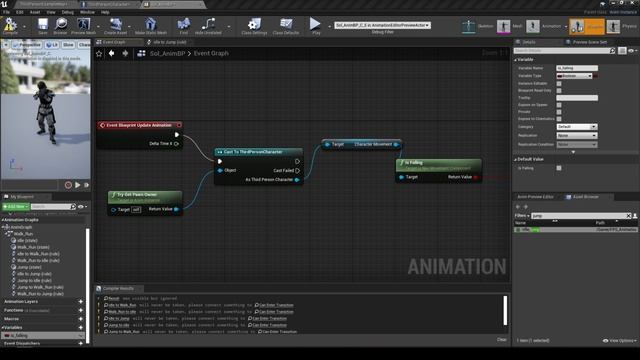Compile the animation blueprint

tap(10, 26)
